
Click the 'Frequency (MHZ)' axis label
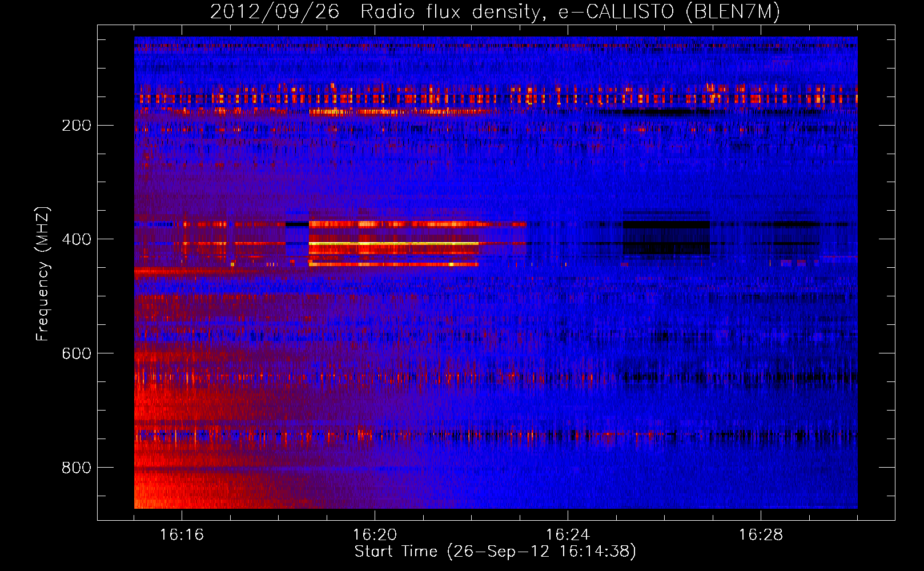tap(43, 274)
